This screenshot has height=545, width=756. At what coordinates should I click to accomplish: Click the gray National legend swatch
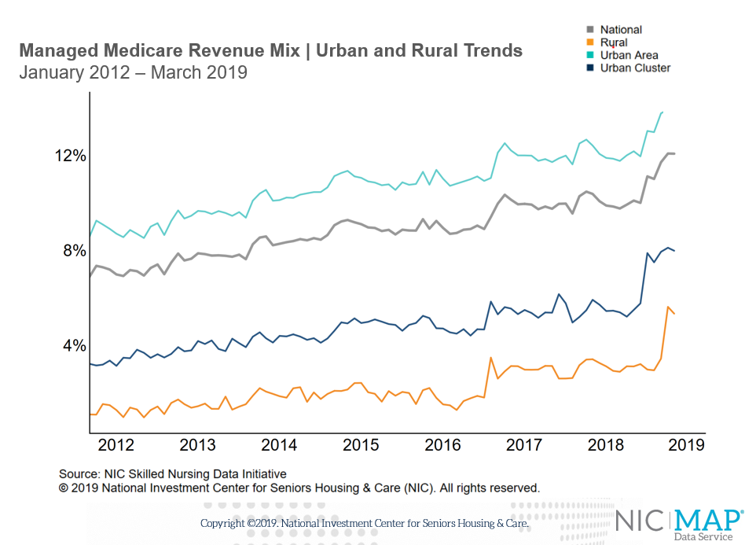click(589, 30)
